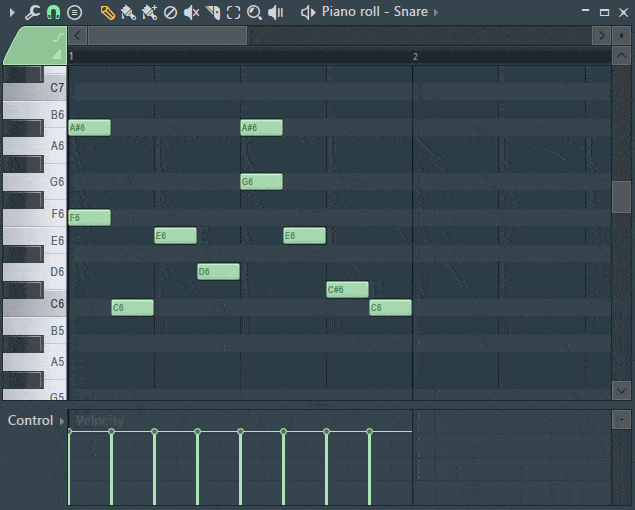The height and width of the screenshot is (510, 635).
Task: Select the Playback speaker tool
Action: (275, 12)
